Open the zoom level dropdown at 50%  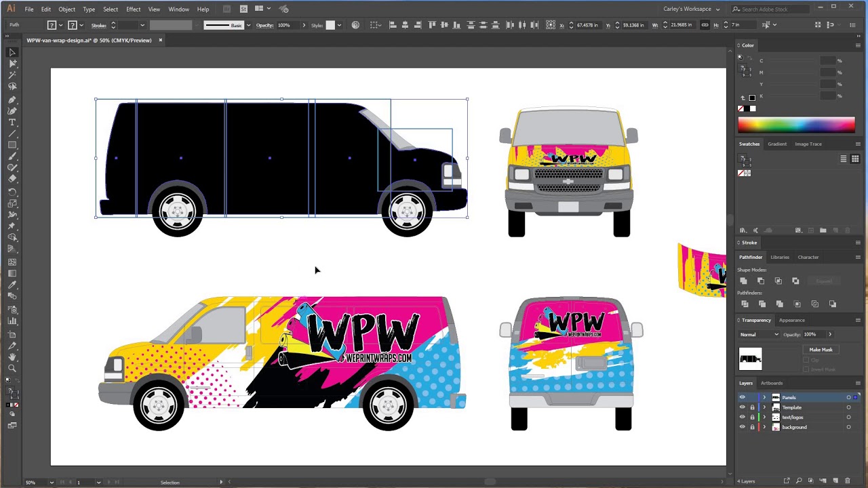tap(51, 483)
